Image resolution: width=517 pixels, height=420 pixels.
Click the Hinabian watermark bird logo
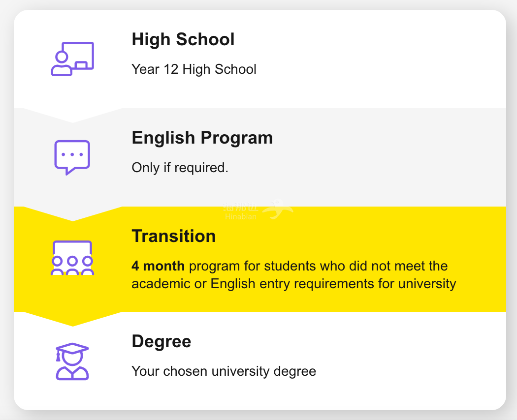point(278,209)
